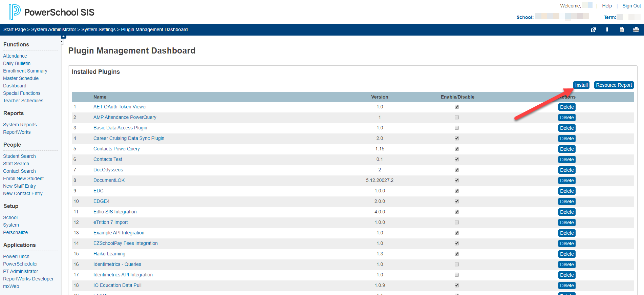Open page in new window icon
Screen dimensions: 644x295
[x=593, y=30]
